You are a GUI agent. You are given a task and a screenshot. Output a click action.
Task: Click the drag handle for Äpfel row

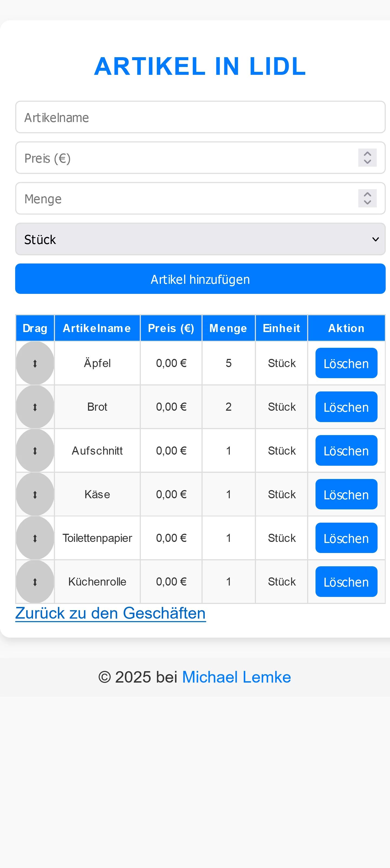35,363
